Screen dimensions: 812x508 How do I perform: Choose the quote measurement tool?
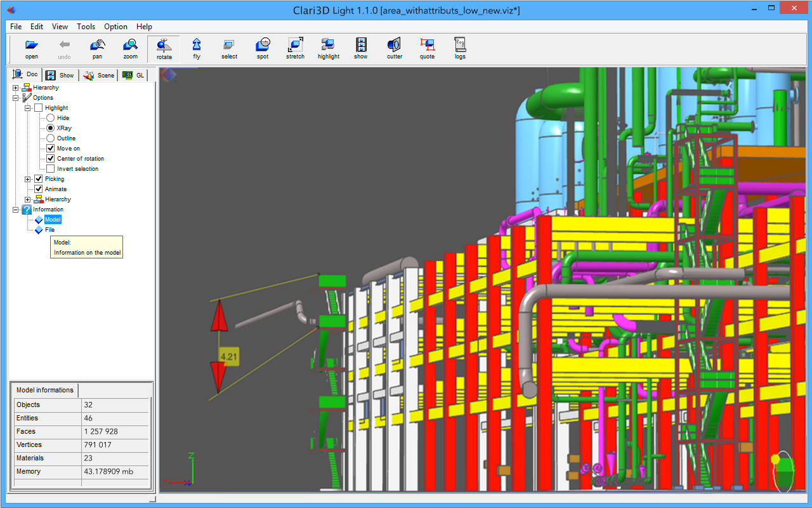(428, 49)
